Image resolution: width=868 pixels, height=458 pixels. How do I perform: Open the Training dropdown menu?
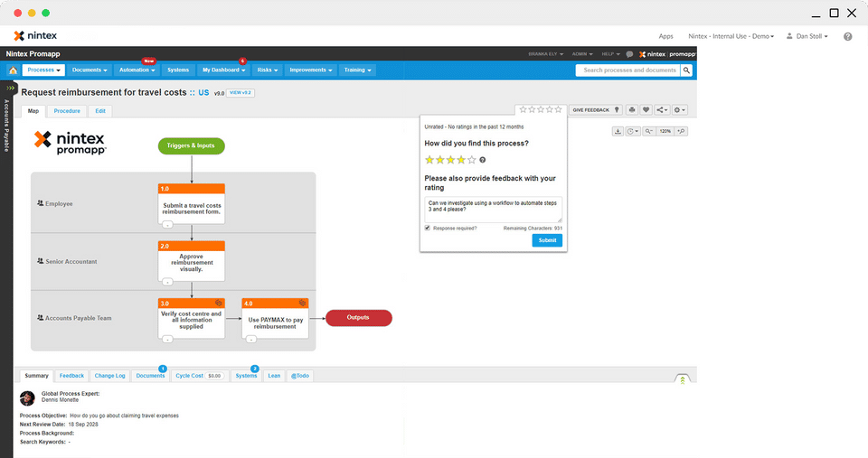click(358, 70)
